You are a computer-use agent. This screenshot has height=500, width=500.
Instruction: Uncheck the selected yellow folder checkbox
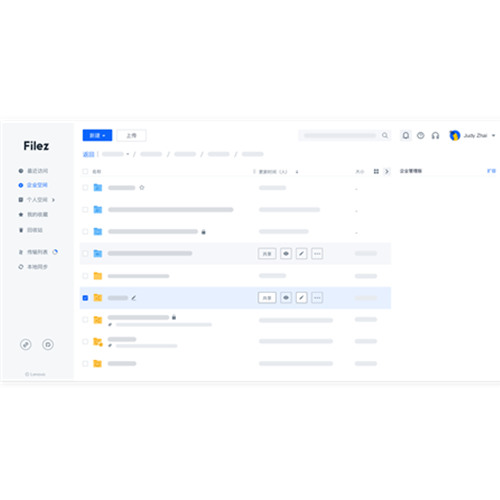85,298
